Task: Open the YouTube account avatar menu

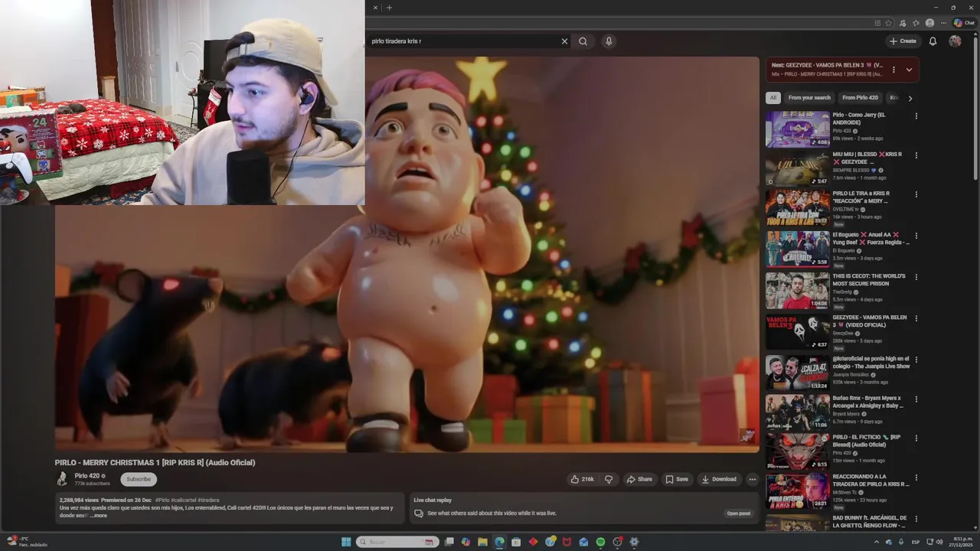Action: click(955, 41)
